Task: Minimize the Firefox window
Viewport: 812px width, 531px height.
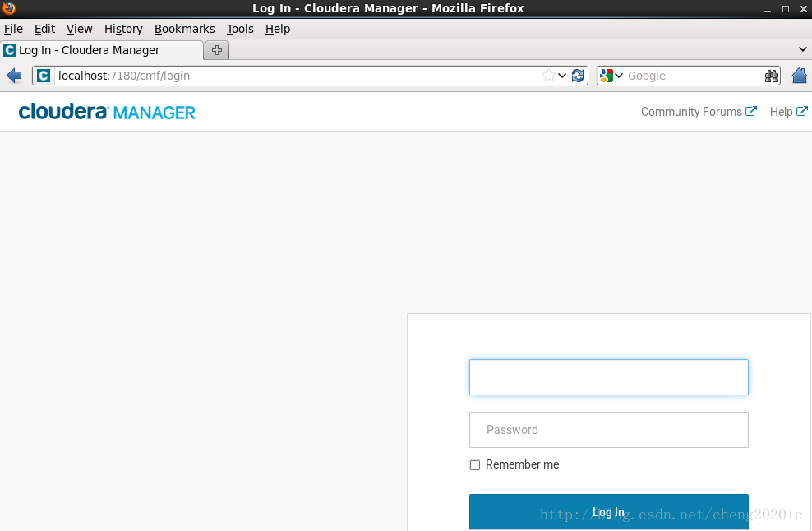Action: pyautogui.click(x=768, y=9)
